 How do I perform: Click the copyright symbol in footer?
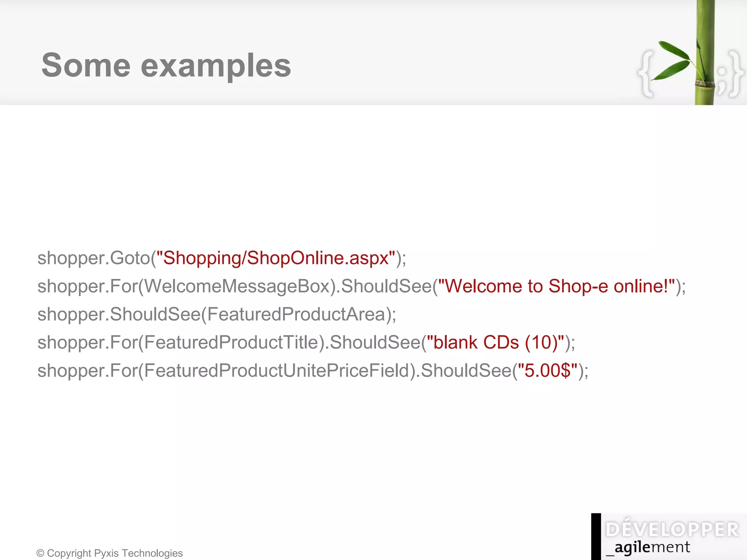pyautogui.click(x=40, y=553)
